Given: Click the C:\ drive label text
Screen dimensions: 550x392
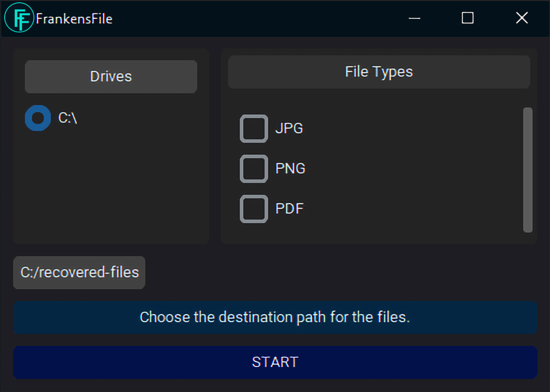Looking at the screenshot, I should [68, 118].
